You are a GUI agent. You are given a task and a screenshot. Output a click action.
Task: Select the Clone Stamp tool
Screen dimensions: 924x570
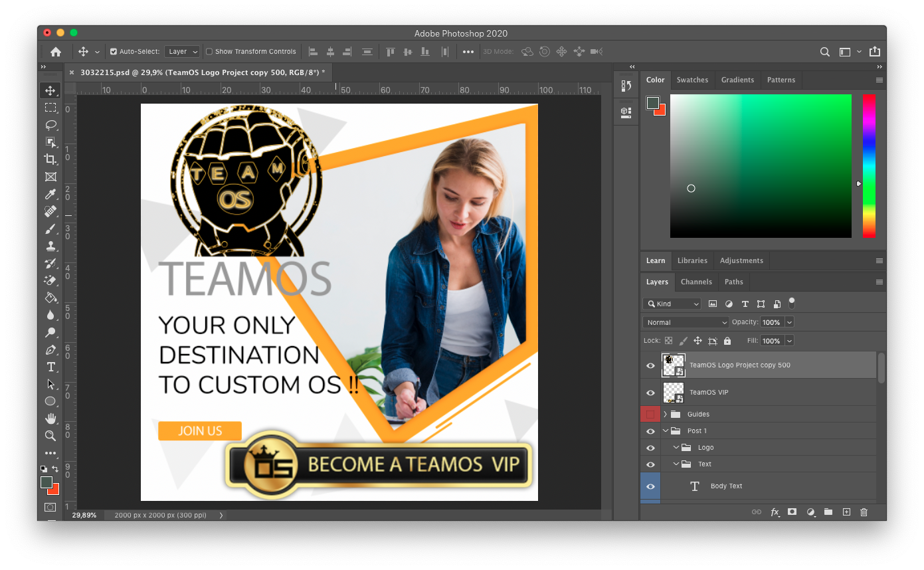coord(50,246)
